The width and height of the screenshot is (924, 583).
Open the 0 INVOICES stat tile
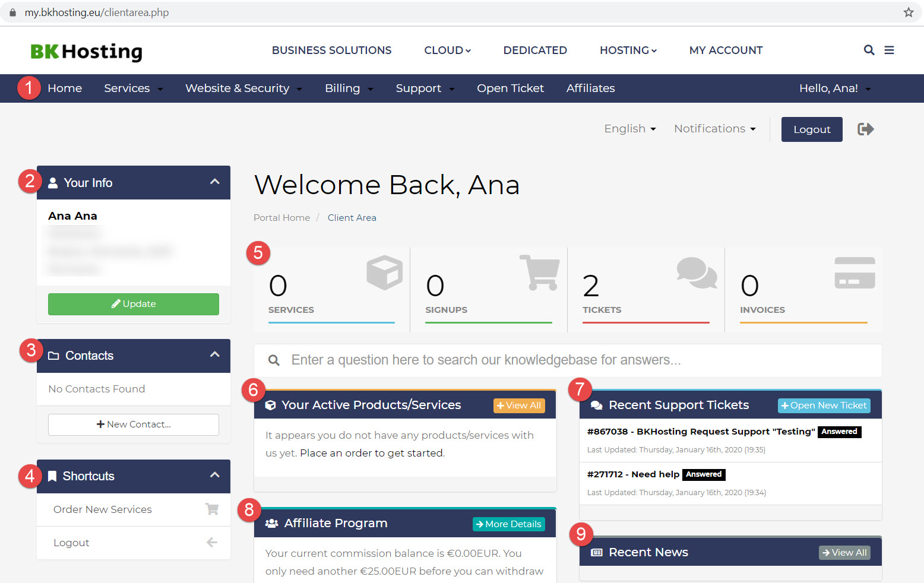pos(803,290)
